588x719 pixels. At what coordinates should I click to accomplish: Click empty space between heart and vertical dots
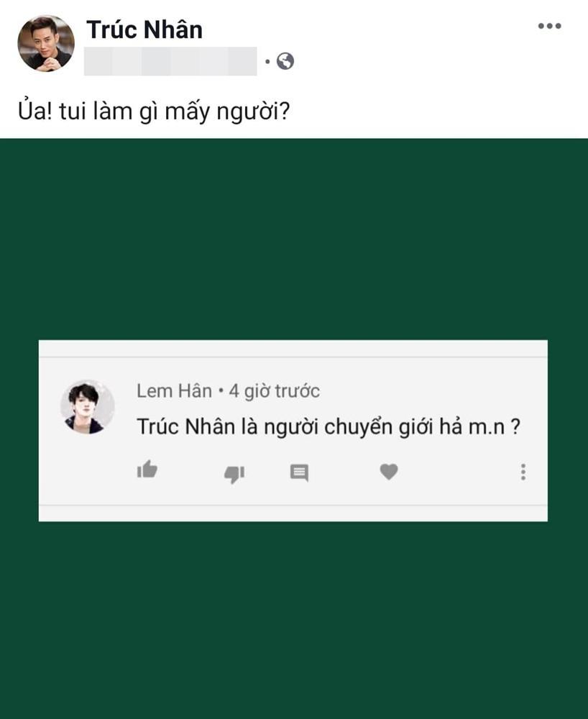(x=456, y=472)
